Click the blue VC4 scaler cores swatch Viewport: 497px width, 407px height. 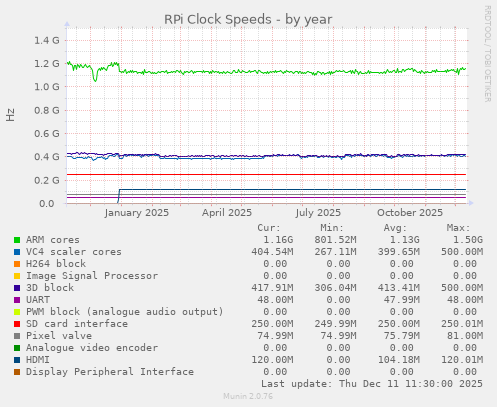click(x=17, y=252)
